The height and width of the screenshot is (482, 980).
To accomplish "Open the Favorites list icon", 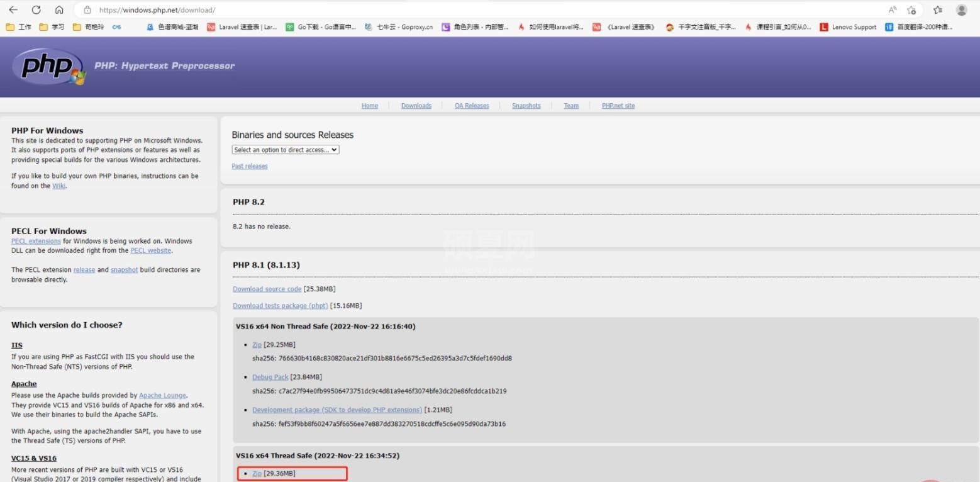I will tap(937, 9).
